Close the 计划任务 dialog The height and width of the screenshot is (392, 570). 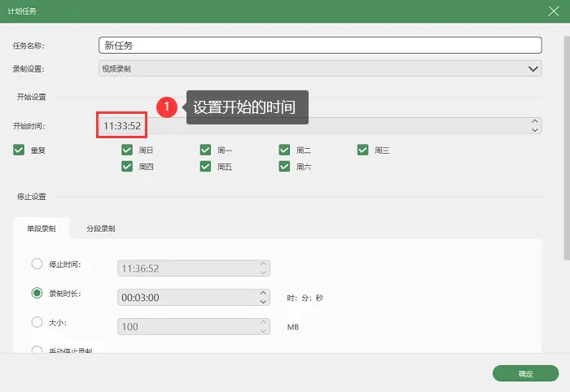553,11
